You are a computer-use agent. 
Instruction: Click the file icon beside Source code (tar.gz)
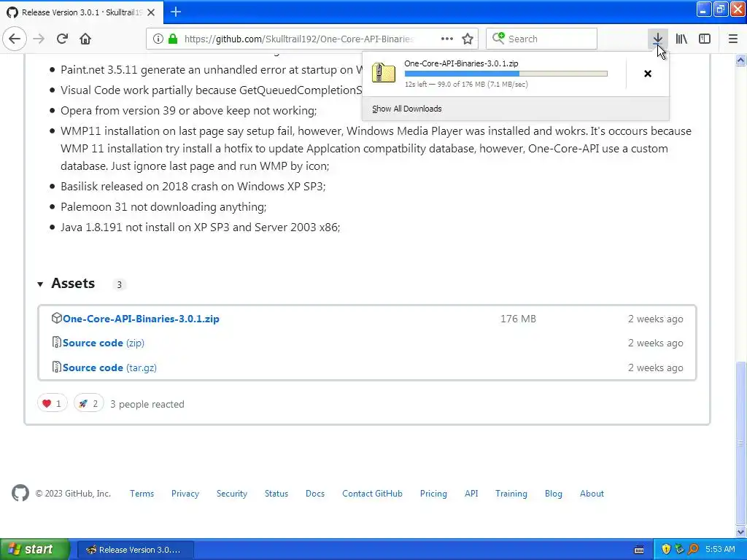pyautogui.click(x=57, y=367)
